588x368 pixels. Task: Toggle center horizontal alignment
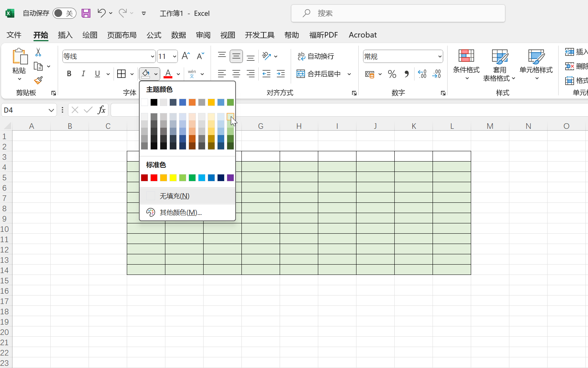click(x=236, y=74)
